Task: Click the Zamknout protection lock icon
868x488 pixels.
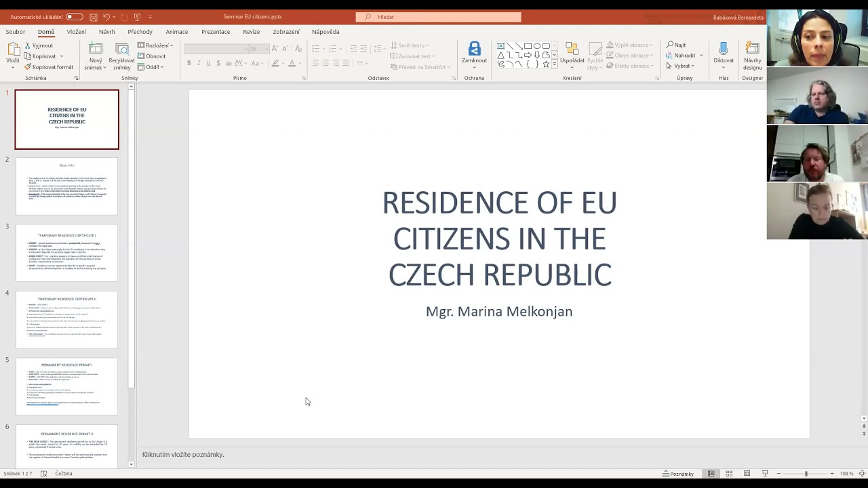Action: click(474, 53)
